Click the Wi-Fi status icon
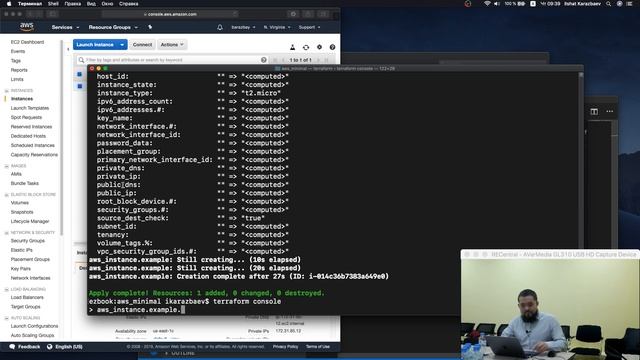The image size is (640, 360). click(487, 4)
